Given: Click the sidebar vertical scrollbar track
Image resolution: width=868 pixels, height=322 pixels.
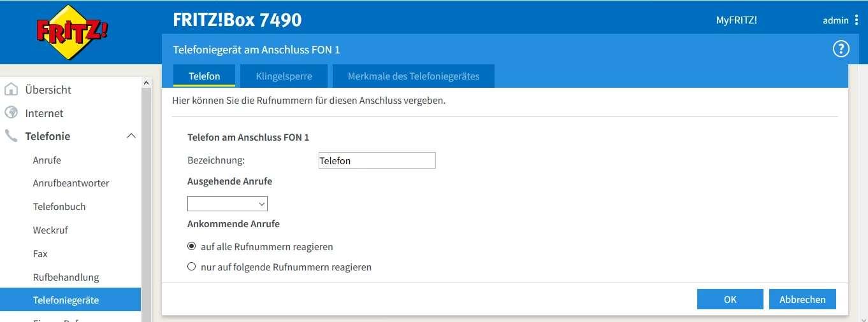Looking at the screenshot, I should (x=147, y=204).
